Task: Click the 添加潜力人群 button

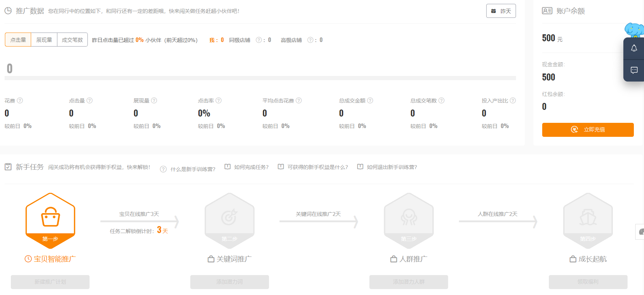Action: point(409,282)
